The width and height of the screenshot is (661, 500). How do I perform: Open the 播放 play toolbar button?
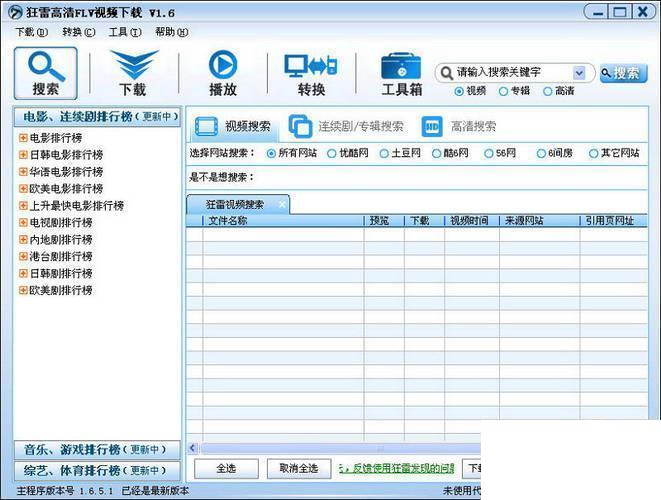coord(223,73)
